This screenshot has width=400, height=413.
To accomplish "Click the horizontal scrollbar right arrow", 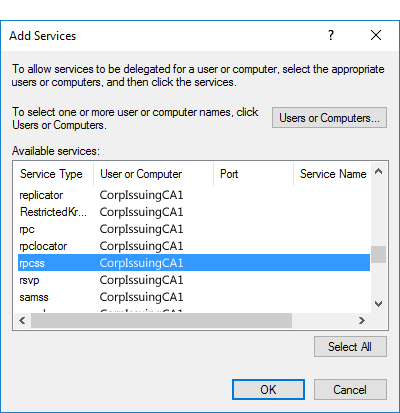I will tap(362, 321).
